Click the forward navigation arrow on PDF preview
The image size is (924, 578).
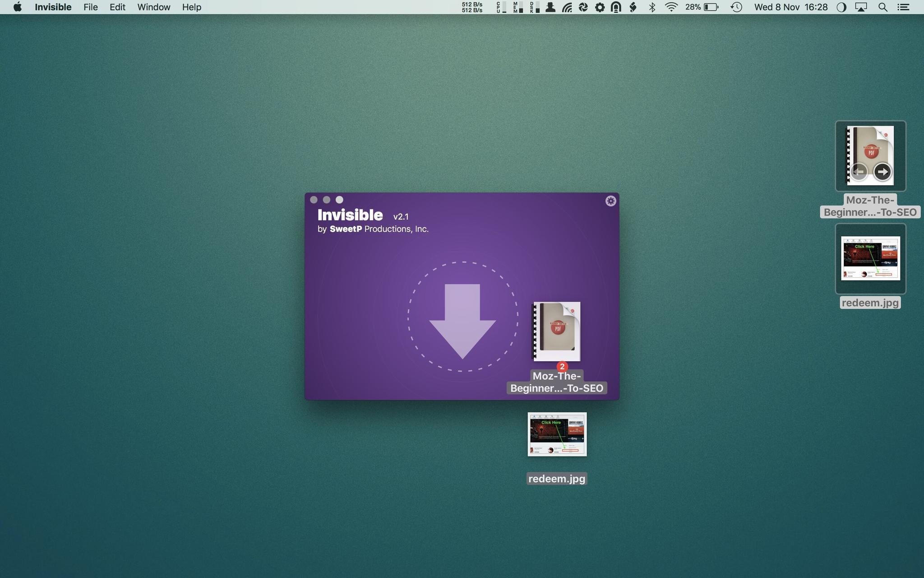pyautogui.click(x=883, y=172)
